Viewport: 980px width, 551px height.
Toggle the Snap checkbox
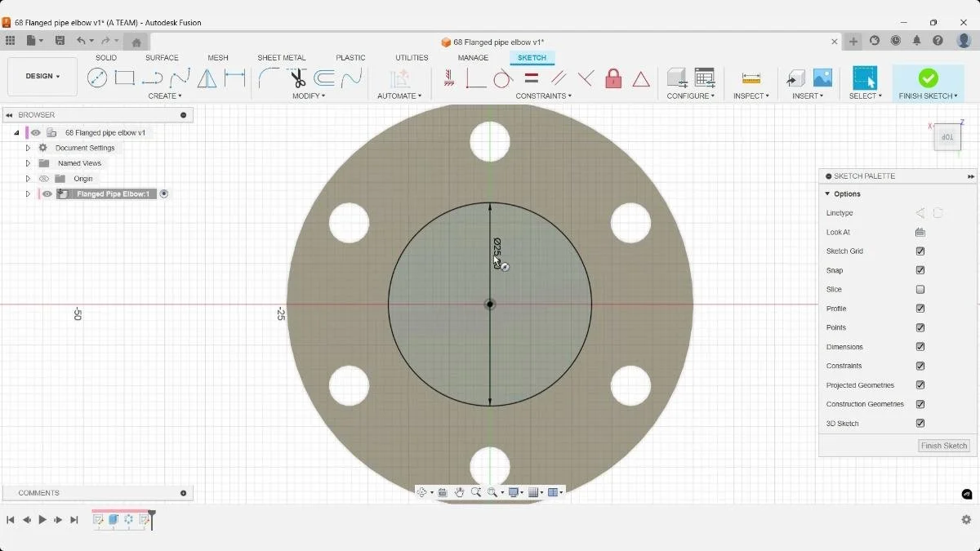(920, 270)
